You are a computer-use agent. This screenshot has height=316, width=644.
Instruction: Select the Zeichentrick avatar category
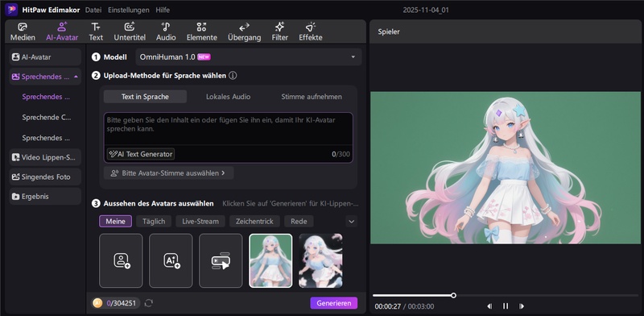click(254, 221)
